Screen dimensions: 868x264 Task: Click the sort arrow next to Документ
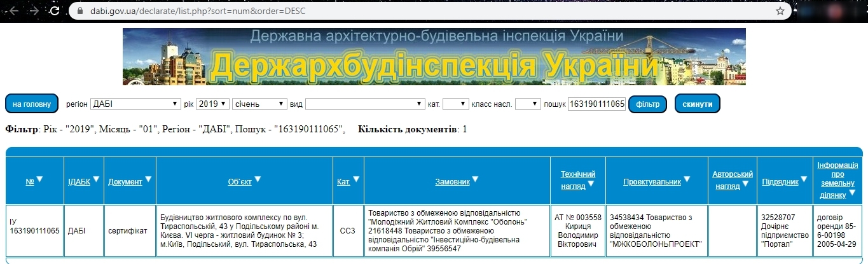148,180
